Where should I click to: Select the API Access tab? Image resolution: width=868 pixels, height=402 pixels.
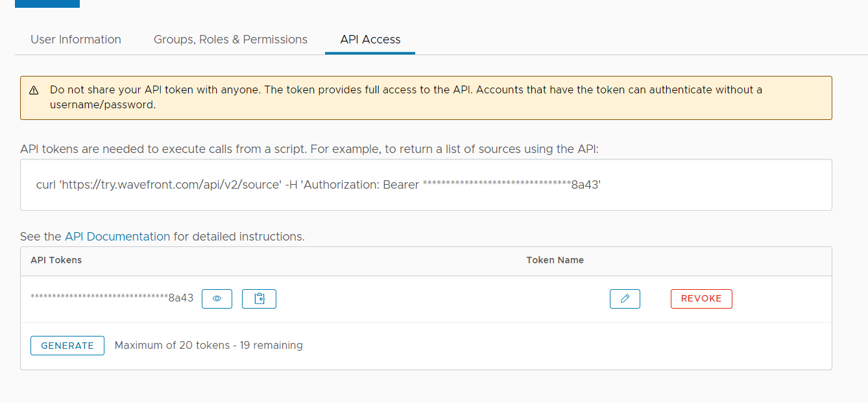click(370, 40)
